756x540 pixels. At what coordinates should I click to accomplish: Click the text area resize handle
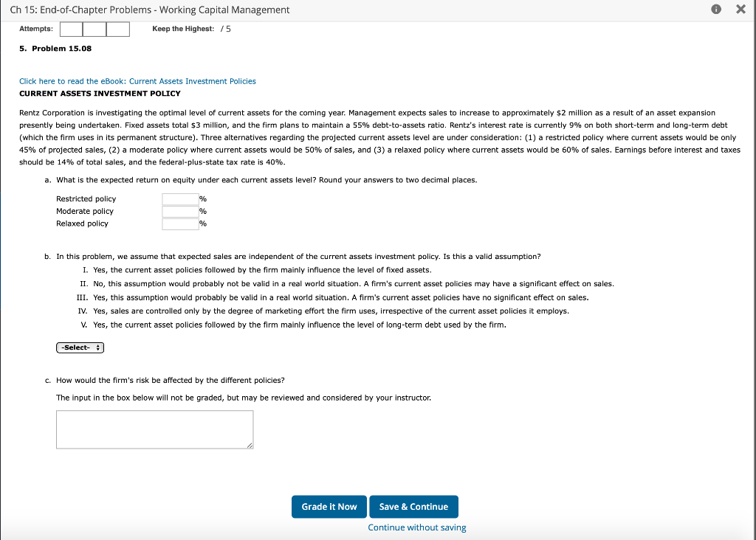[x=250, y=446]
